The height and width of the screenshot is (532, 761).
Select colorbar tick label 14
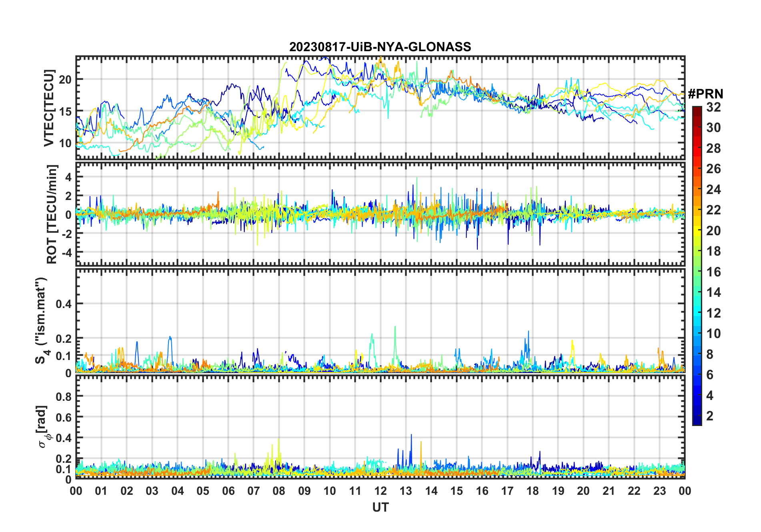[x=713, y=292]
